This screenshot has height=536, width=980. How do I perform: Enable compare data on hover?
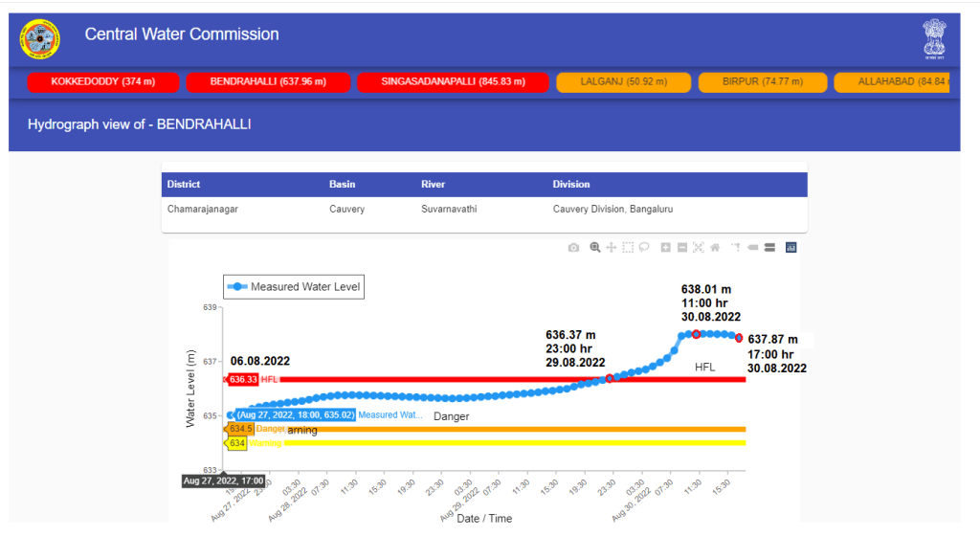pyautogui.click(x=769, y=248)
